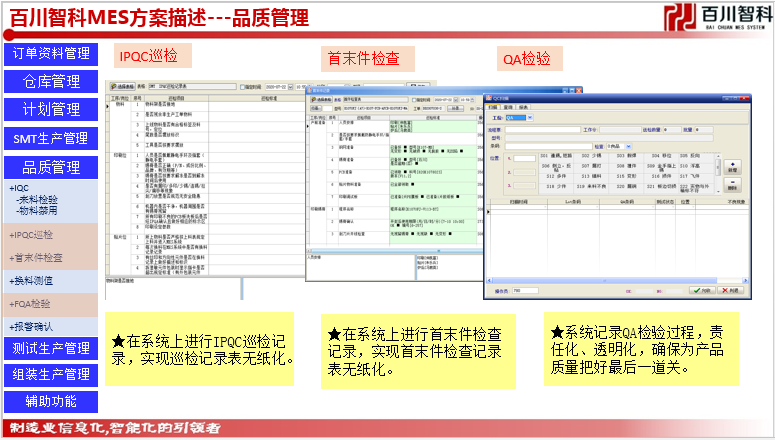Click the 百川智科 logo
Image resolution: width=775 pixels, height=440 pixels.
pyautogui.click(x=717, y=17)
